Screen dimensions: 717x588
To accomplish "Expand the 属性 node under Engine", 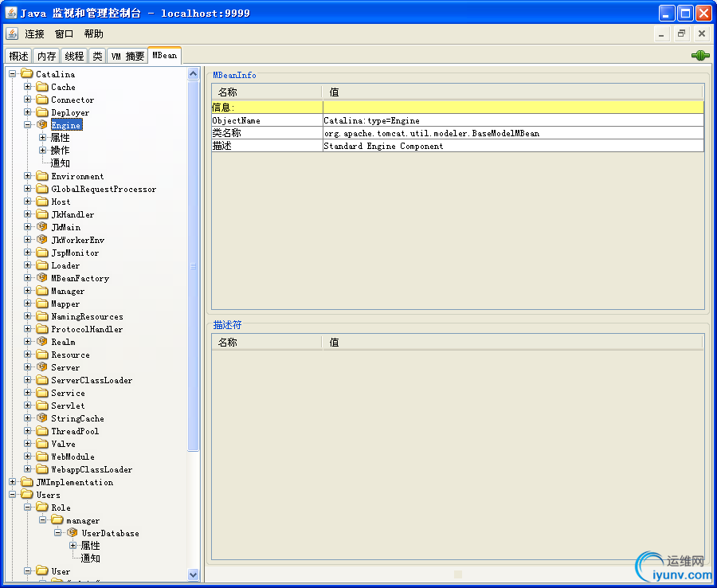I will 42,137.
